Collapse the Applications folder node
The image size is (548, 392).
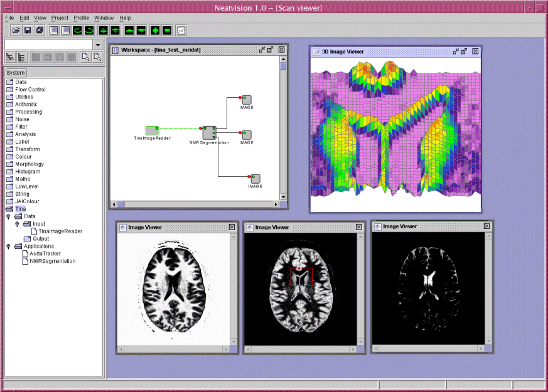point(8,246)
